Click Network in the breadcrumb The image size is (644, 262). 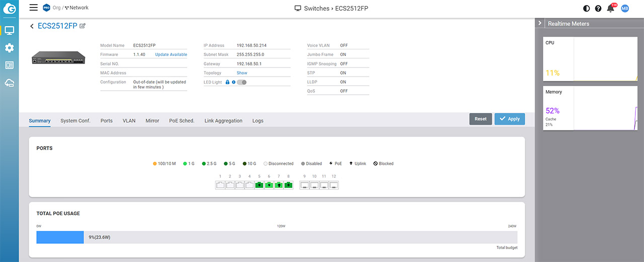pos(79,8)
